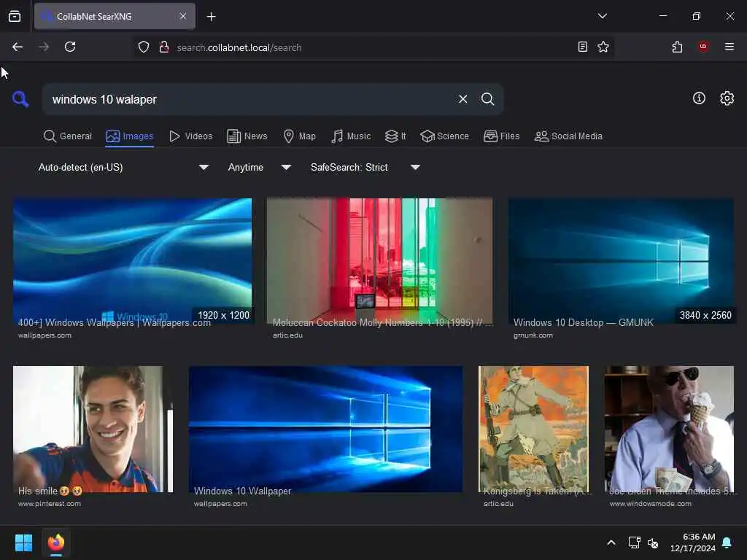Expand the Anytime time range dropdown
The height and width of the screenshot is (560, 747).
[259, 167]
